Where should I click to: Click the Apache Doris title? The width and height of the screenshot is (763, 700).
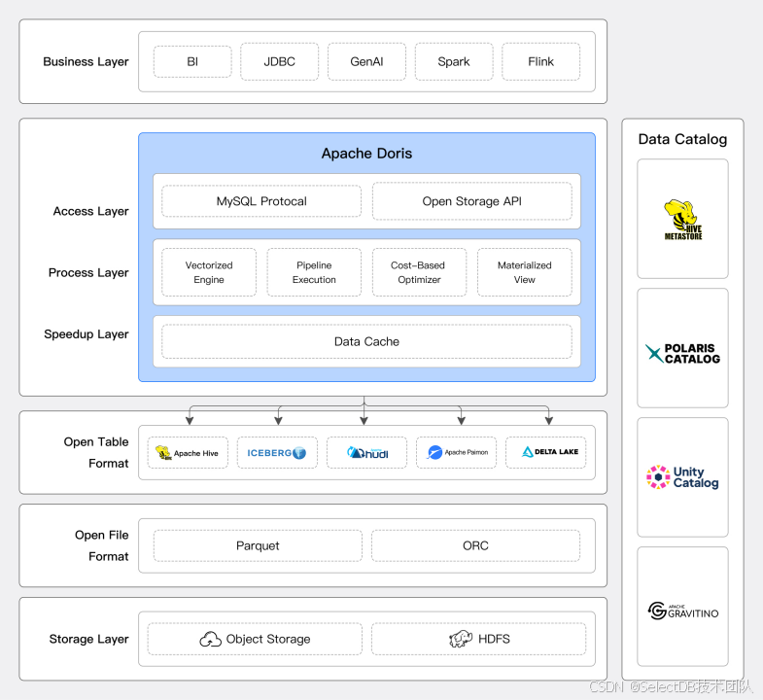[366, 154]
